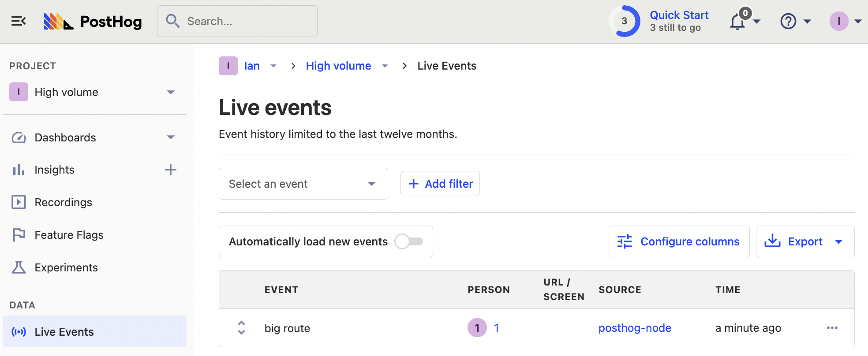Click the user avatar in top bar
This screenshot has height=356, width=868.
(x=838, y=21)
